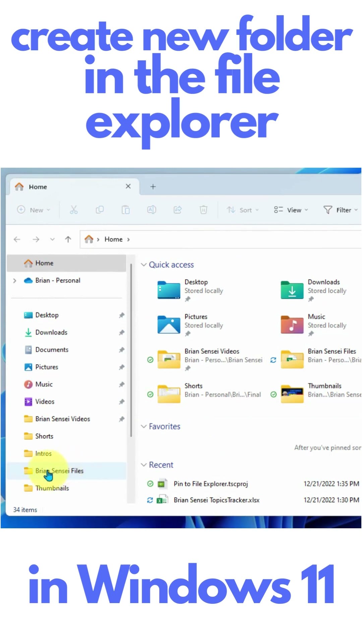Go back with the left arrow
Screen dimensions: 362x644
pos(17,239)
